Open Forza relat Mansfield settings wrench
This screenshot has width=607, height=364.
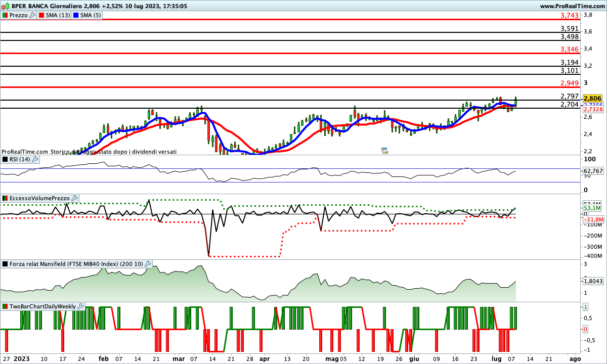click(148, 264)
